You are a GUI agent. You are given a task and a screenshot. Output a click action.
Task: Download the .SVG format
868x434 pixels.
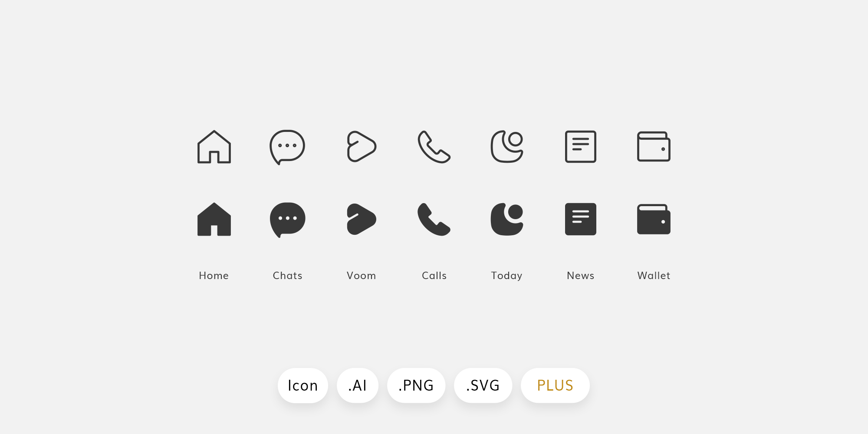click(483, 385)
